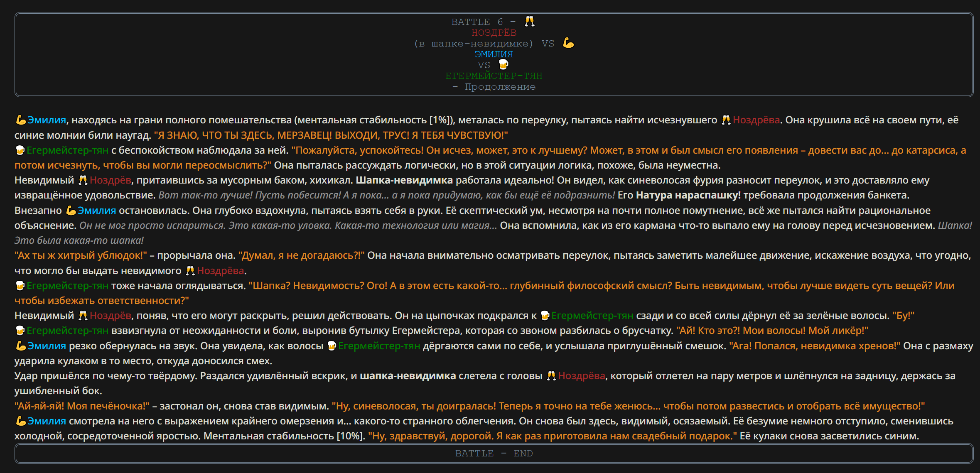Click the name 'Ноздрёв' before 'притаившись'
Screen dimensions: 980x473
point(111,180)
